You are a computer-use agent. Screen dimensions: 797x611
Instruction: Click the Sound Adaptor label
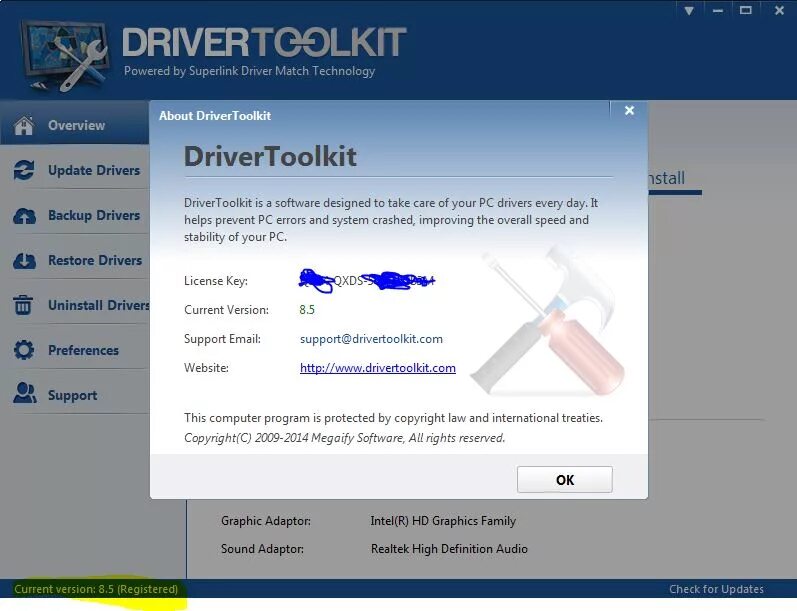[x=262, y=549]
